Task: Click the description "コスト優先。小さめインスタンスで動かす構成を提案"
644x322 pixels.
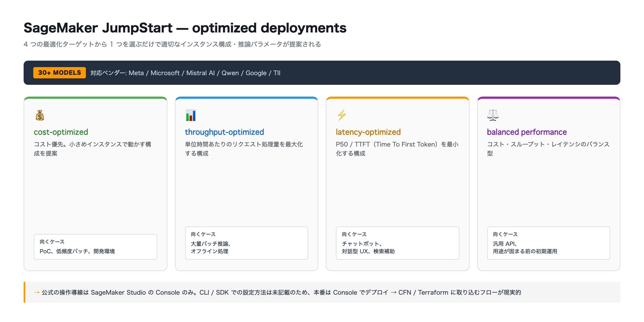Action: (93, 149)
